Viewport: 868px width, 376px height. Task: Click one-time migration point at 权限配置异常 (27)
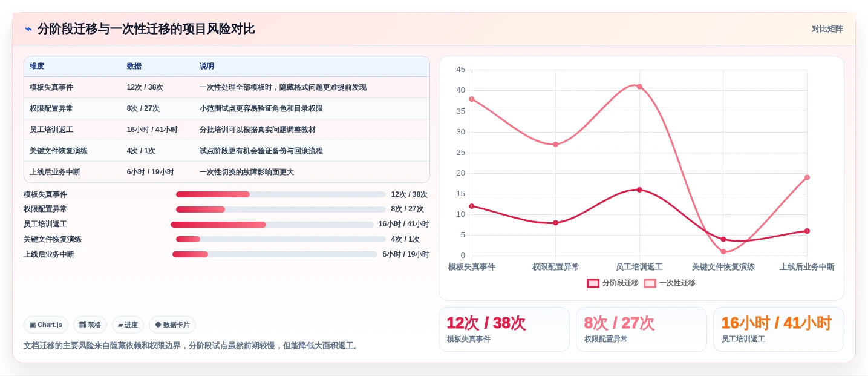(x=555, y=144)
